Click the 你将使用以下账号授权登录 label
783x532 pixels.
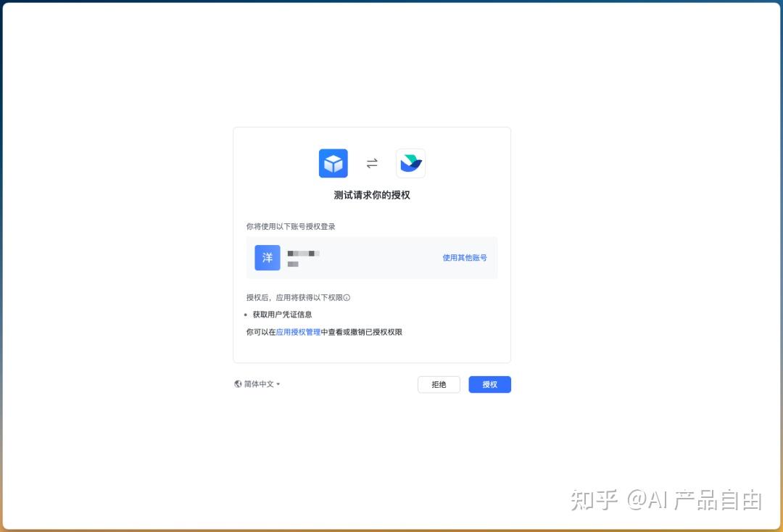click(291, 227)
